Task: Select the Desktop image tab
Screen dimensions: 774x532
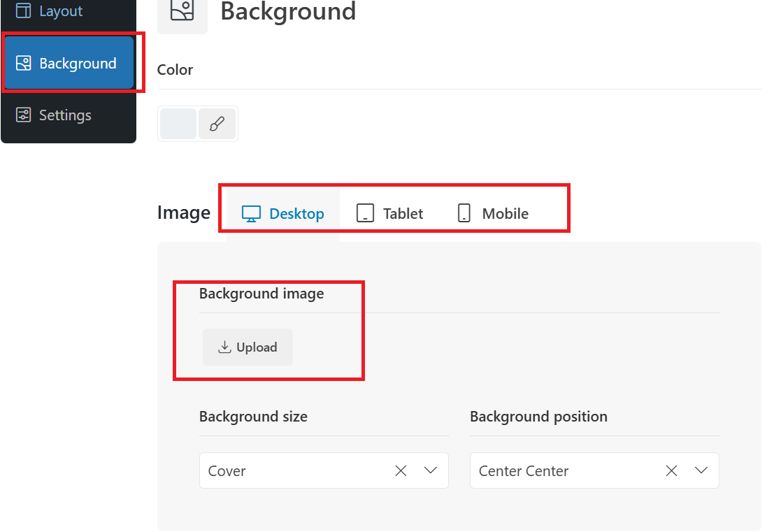Action: tap(283, 214)
